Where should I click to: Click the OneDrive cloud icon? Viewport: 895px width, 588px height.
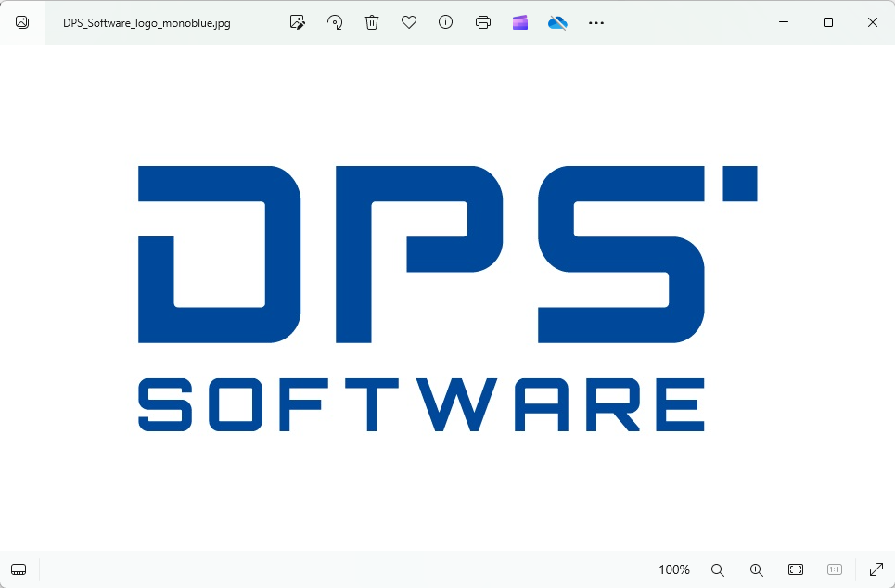557,22
